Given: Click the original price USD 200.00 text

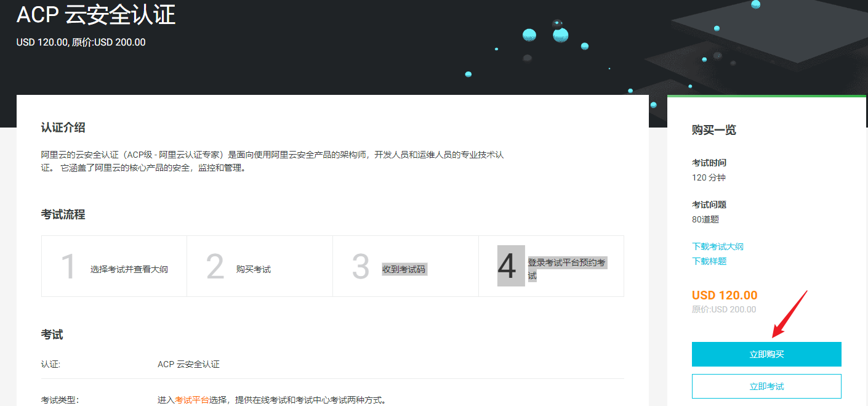Looking at the screenshot, I should [x=723, y=309].
